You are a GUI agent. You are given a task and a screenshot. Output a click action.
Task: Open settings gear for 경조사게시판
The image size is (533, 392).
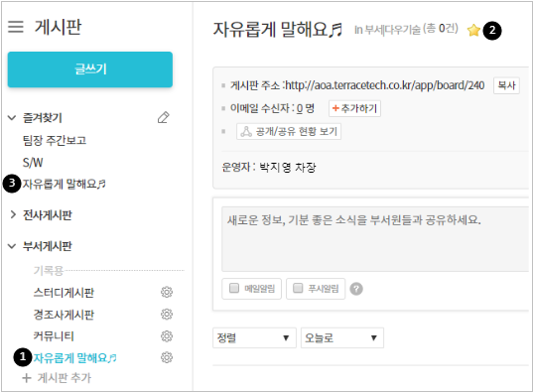(167, 315)
